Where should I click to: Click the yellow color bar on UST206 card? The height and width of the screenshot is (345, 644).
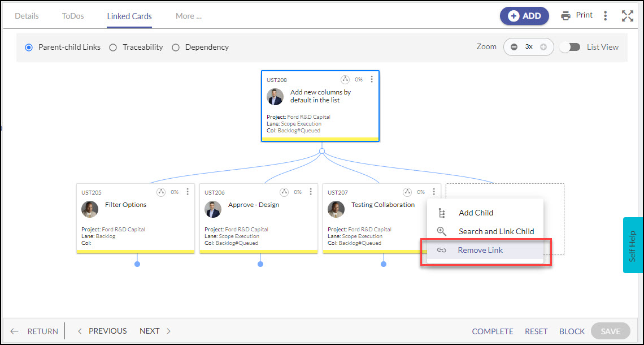(259, 252)
